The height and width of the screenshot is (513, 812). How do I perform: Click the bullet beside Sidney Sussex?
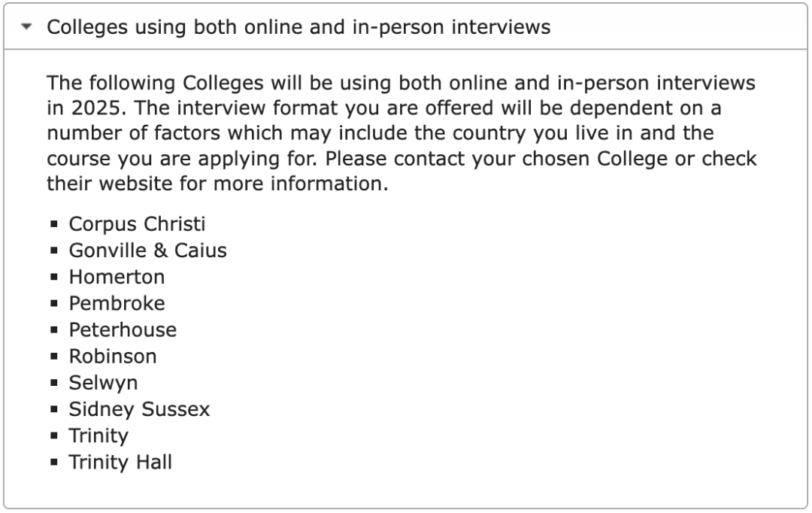click(54, 410)
